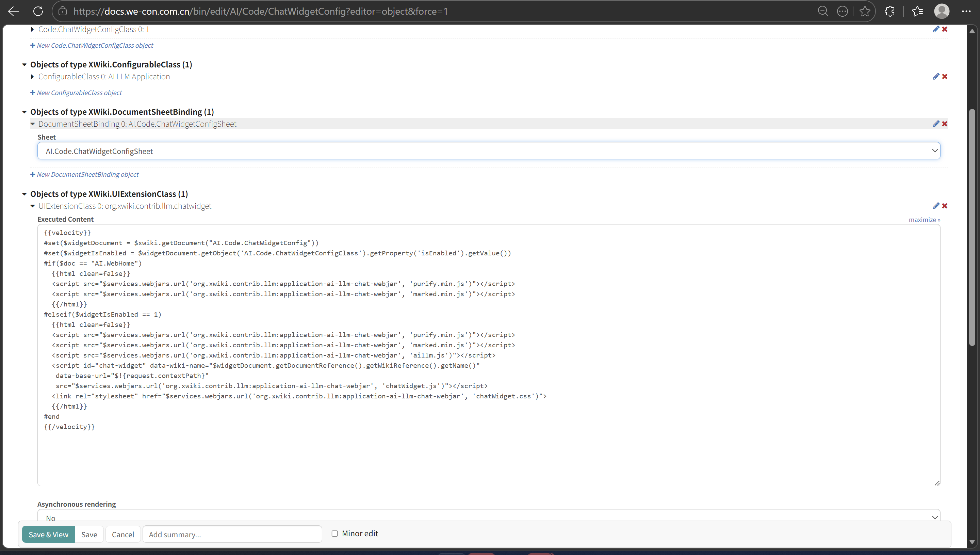Screen dimensions: 980x555
Task: Click the New DocumentSheetBinding object link
Action: 87,175
